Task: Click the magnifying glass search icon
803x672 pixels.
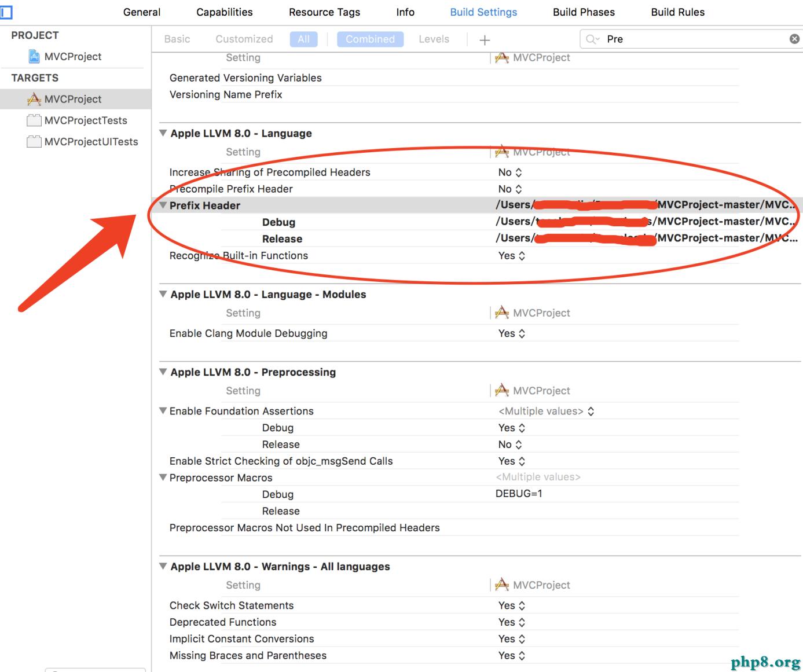Action: point(592,39)
